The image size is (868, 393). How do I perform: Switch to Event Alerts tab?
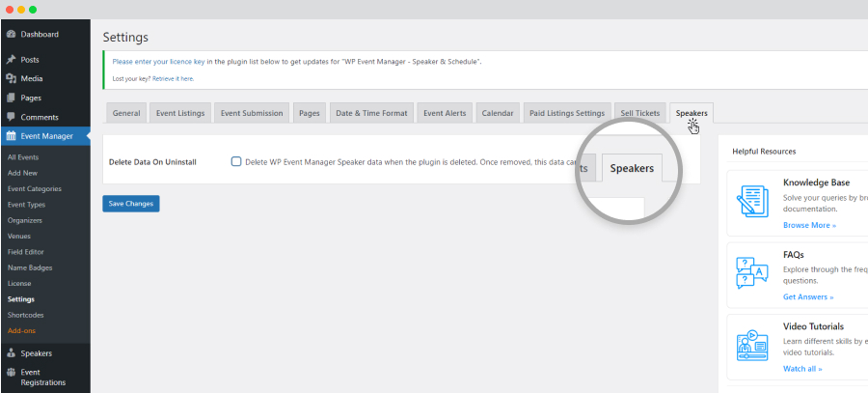click(x=445, y=113)
